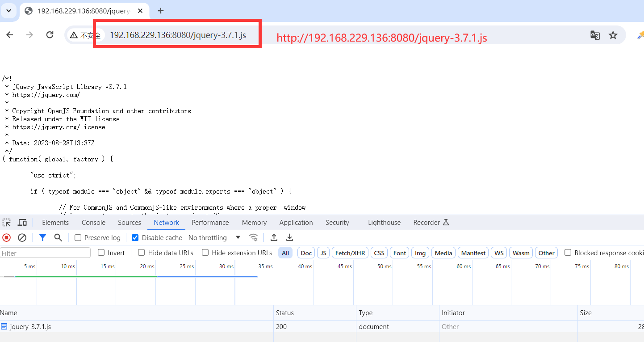The height and width of the screenshot is (342, 644).
Task: Filter requests by Doc type
Action: (x=306, y=253)
